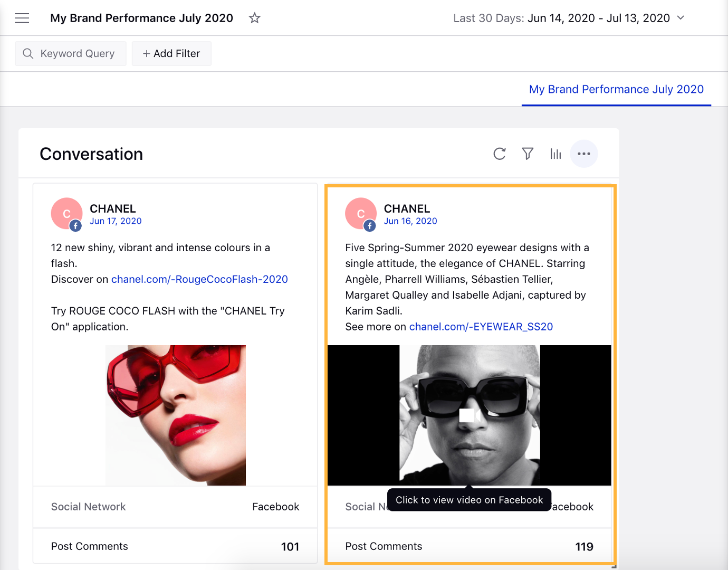Expand the Last 30 Days date range
The height and width of the screenshot is (570, 728).
click(569, 18)
